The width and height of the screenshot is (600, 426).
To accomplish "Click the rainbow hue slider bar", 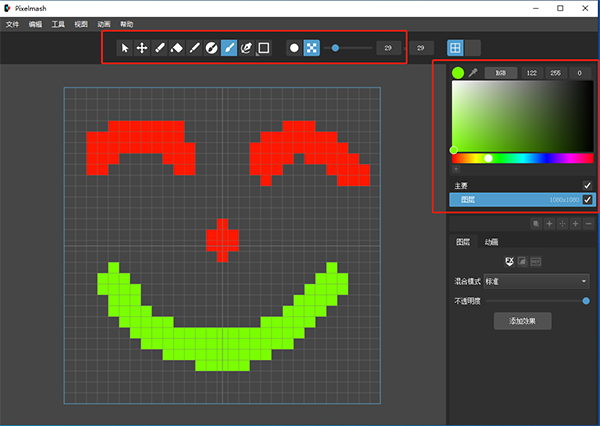I will pyautogui.click(x=522, y=158).
